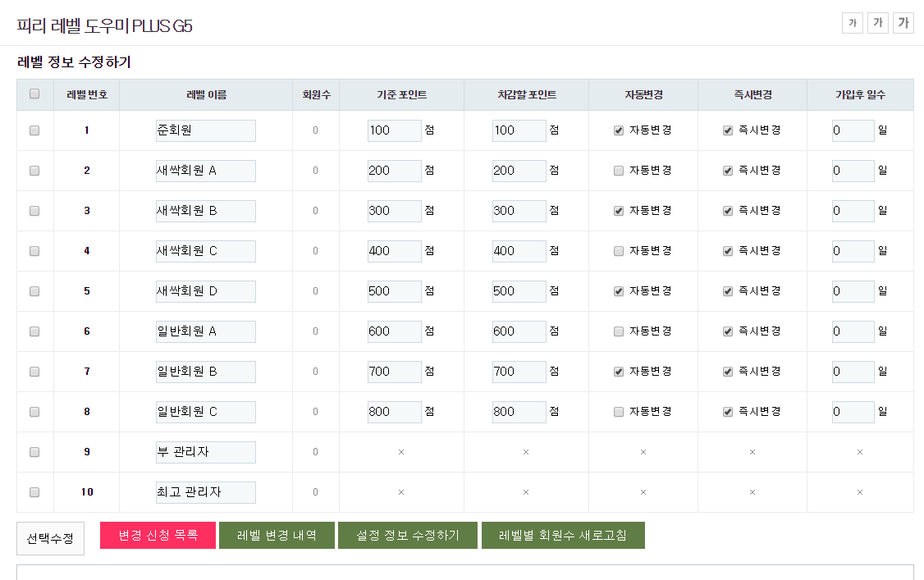
Task: Edit the 최고 관리자 level name field
Action: (205, 492)
